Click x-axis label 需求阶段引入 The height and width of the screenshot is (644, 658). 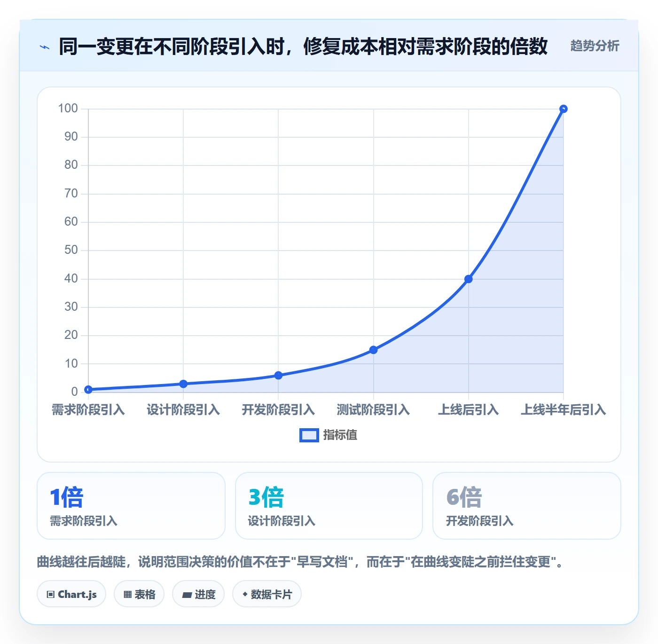point(88,410)
